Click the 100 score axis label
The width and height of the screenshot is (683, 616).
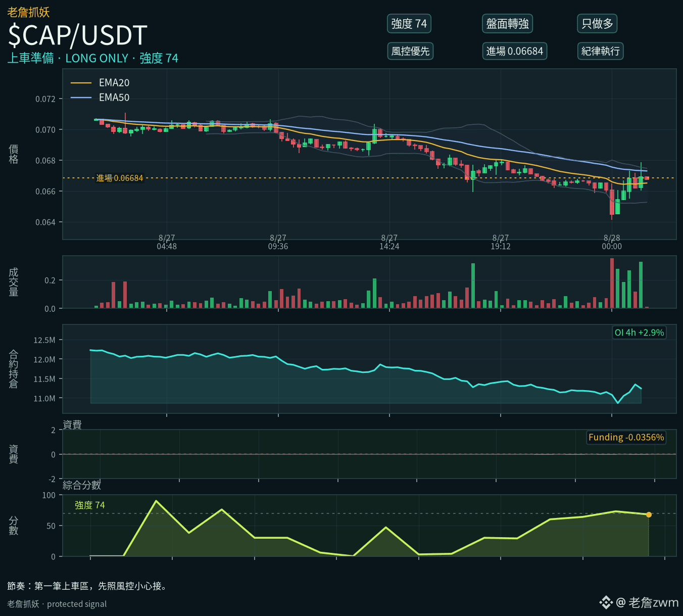click(49, 495)
